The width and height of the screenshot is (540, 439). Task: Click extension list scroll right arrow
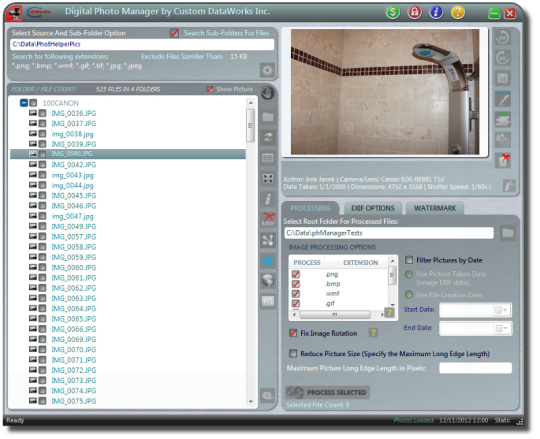pos(382,315)
